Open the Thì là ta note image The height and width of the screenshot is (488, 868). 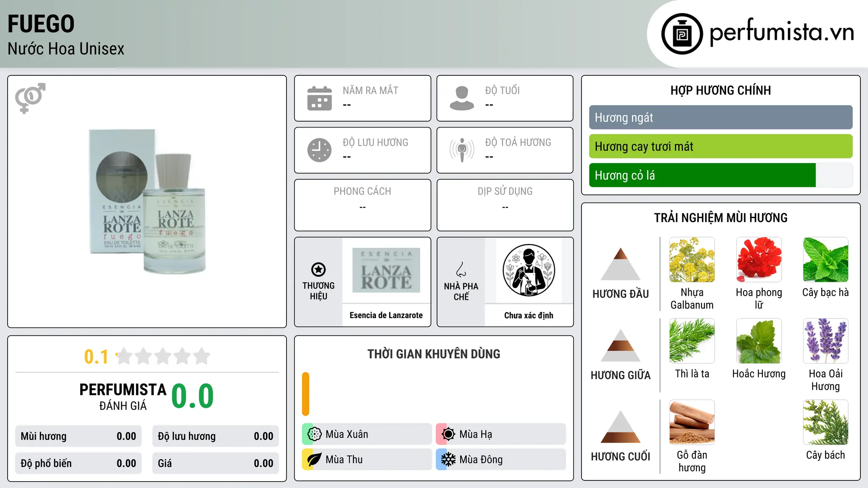pos(692,341)
